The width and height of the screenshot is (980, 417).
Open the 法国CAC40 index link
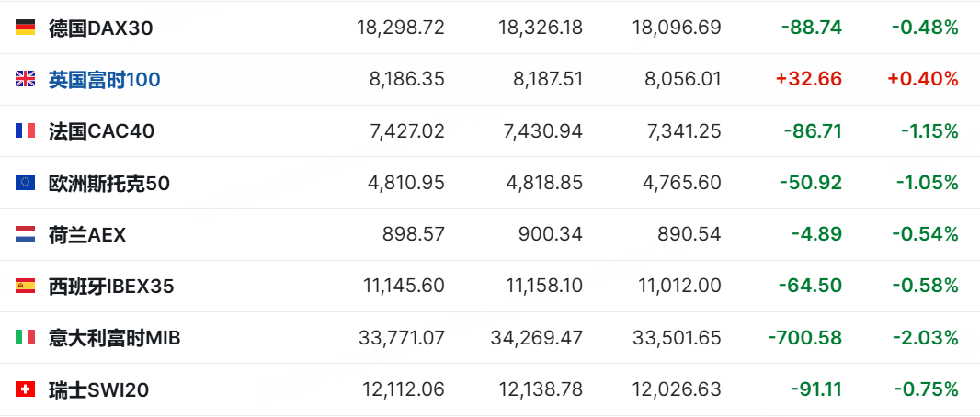click(101, 131)
